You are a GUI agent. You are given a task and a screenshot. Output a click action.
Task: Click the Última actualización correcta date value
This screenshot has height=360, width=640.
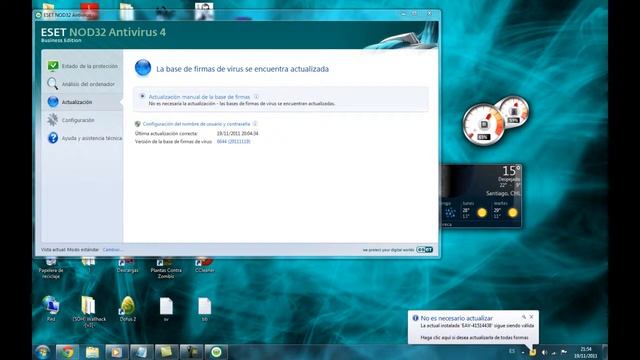[x=237, y=133]
